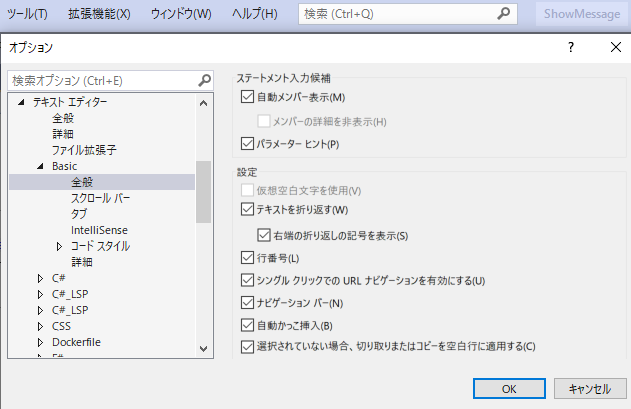The image size is (631, 409).
Task: Select the Dockerfile tree item
Action: [x=76, y=342]
